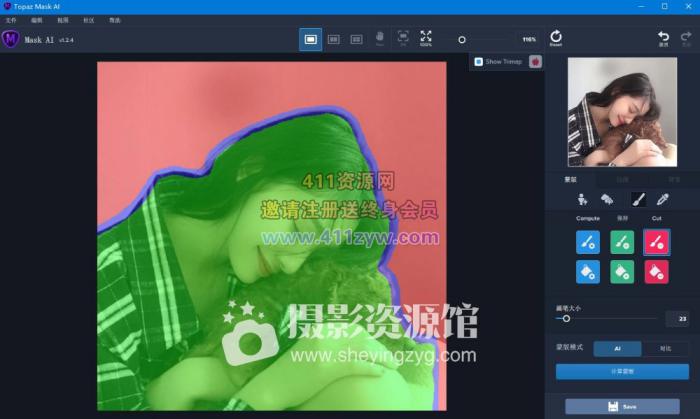Click the undo arrow icon
Image resolution: width=700 pixels, height=419 pixels.
[663, 38]
